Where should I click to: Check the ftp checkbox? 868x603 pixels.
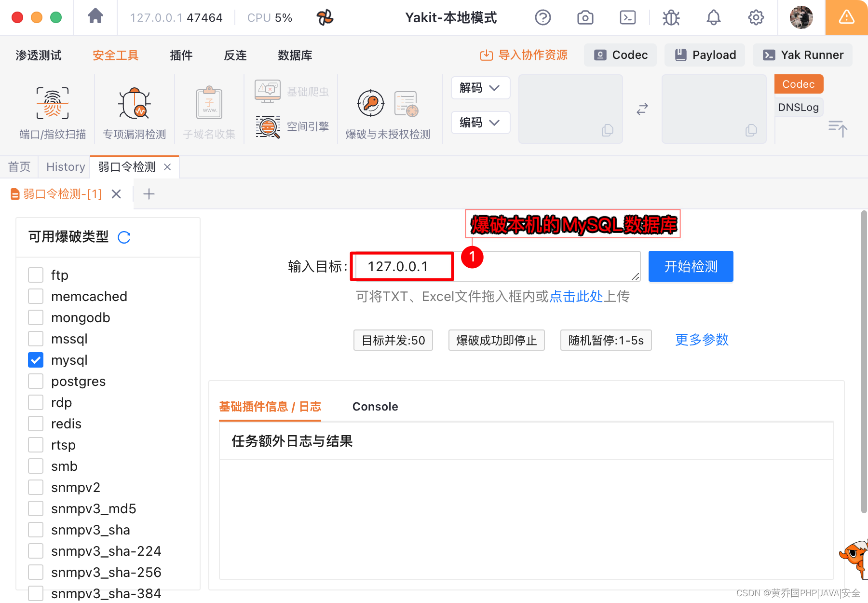pos(36,275)
